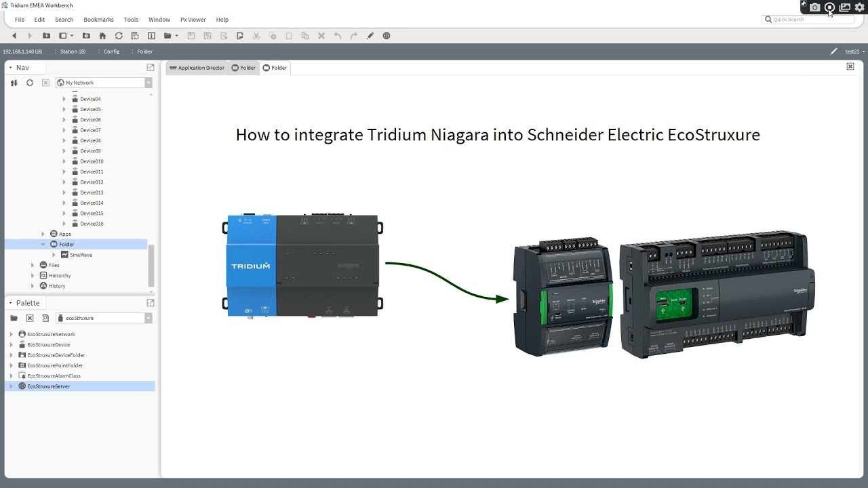Image resolution: width=868 pixels, height=488 pixels.
Task: Maximize the Palette panel with corner icon
Action: pyautogui.click(x=151, y=303)
